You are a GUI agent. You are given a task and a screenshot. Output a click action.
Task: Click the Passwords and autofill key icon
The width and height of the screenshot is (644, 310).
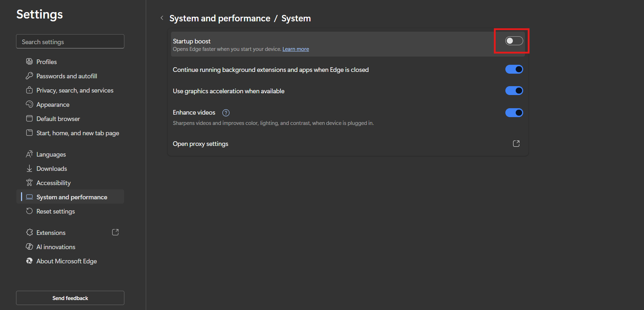click(x=29, y=76)
